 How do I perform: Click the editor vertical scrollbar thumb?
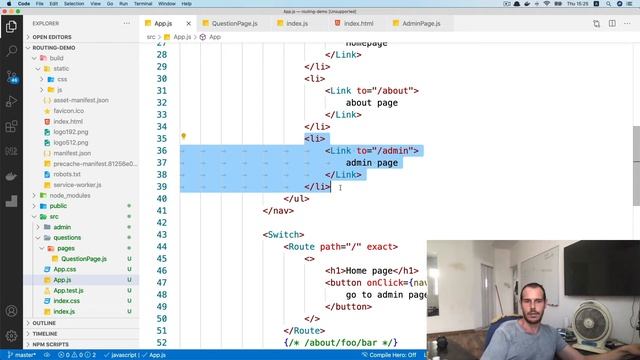click(636, 166)
